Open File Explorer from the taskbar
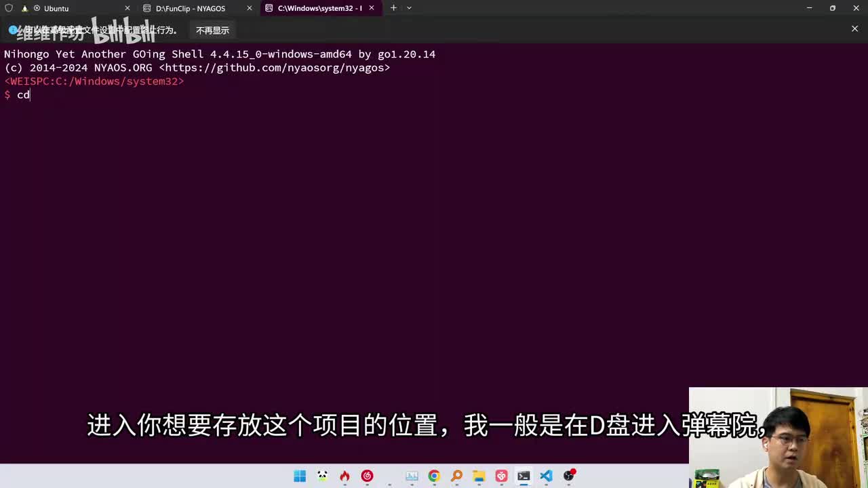Screen dimensions: 868x488 tap(479, 476)
